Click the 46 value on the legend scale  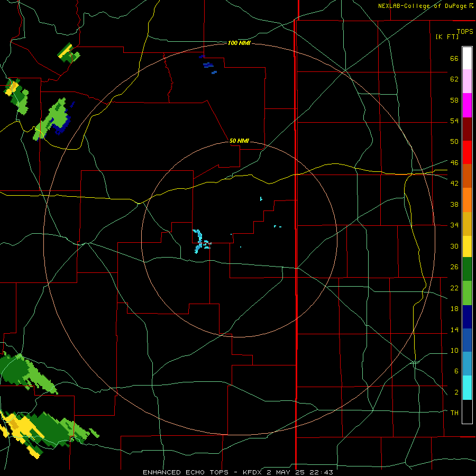pyautogui.click(x=454, y=162)
